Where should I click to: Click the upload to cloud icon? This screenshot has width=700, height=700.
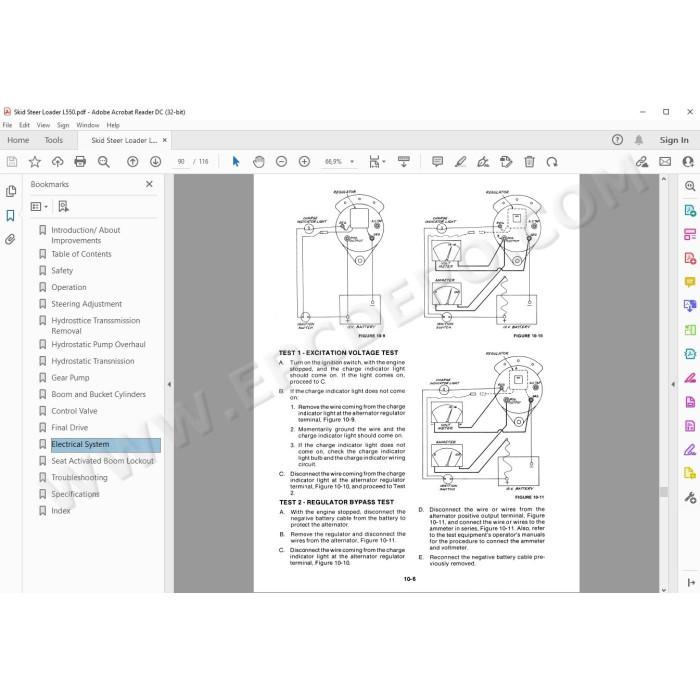(58, 162)
